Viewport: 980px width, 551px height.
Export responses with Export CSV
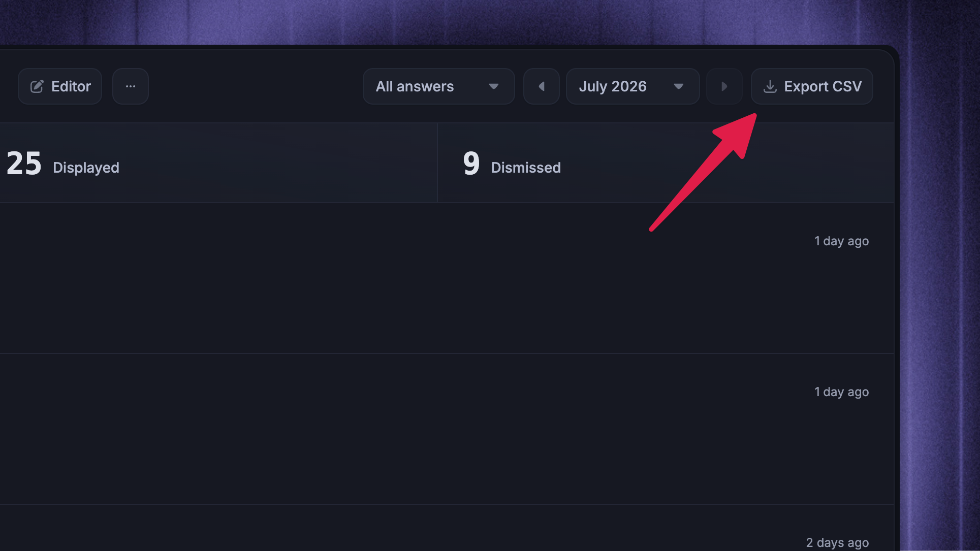click(x=812, y=86)
